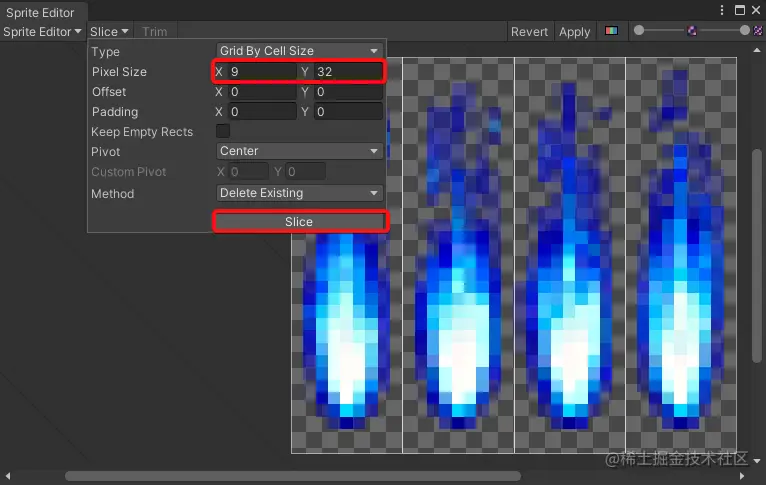Click Revert to discard changes
Screen dimensions: 766x485
[529, 32]
